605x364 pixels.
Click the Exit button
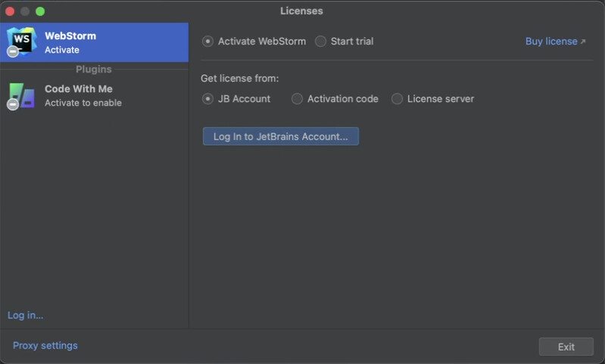click(566, 347)
